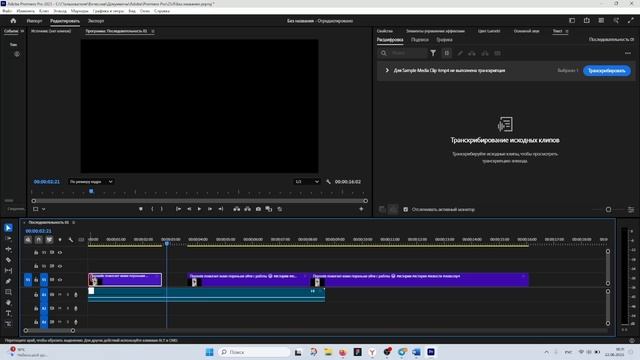
Task: Toggle V1 track output eye
Action: 60,280
